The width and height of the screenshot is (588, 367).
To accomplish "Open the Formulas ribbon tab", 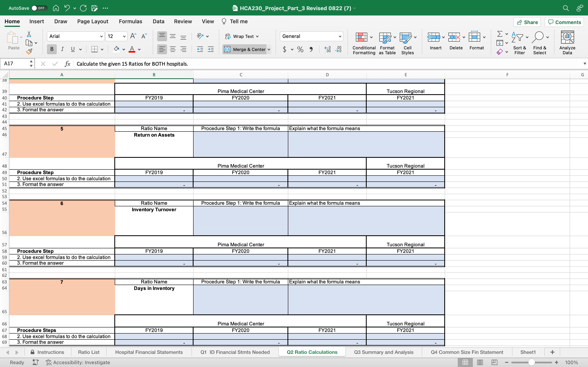I will (x=130, y=21).
